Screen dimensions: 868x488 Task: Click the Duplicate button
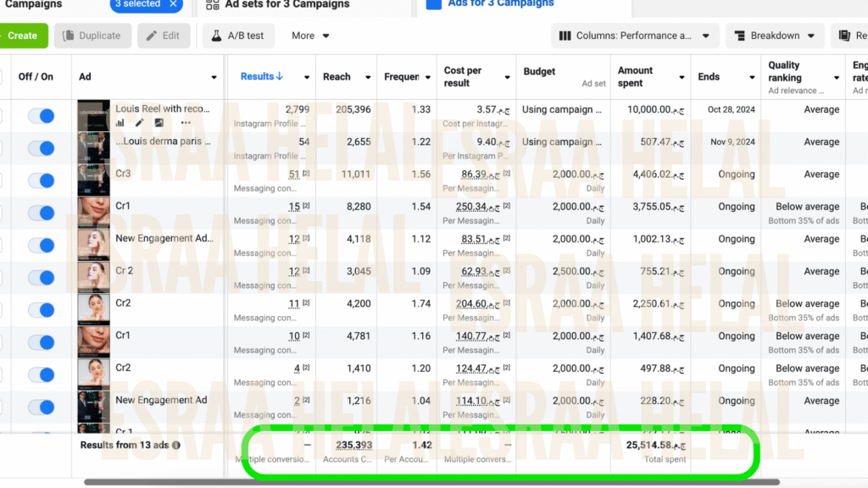[92, 36]
